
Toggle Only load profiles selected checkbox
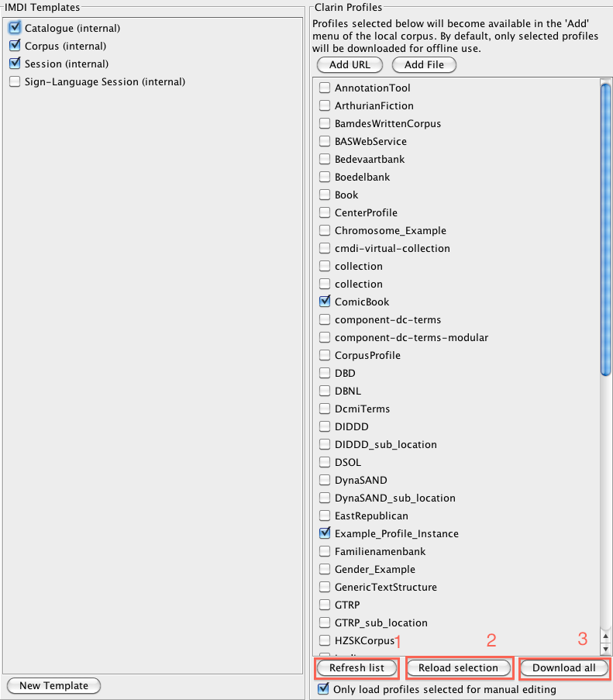(324, 688)
